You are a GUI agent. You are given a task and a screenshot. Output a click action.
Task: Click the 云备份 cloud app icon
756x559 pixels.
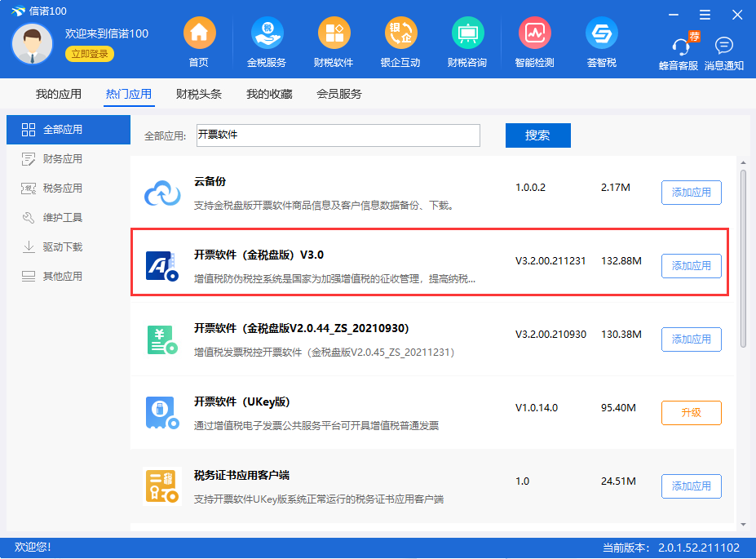tap(162, 193)
